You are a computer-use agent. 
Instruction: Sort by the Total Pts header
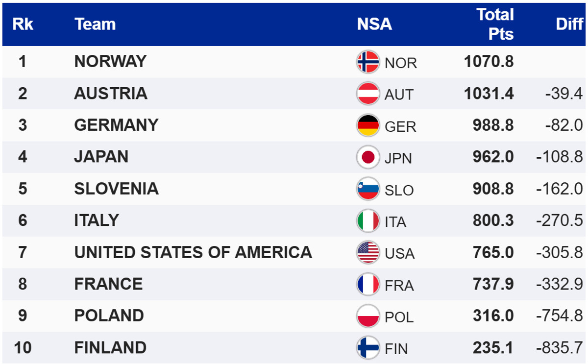(495, 24)
